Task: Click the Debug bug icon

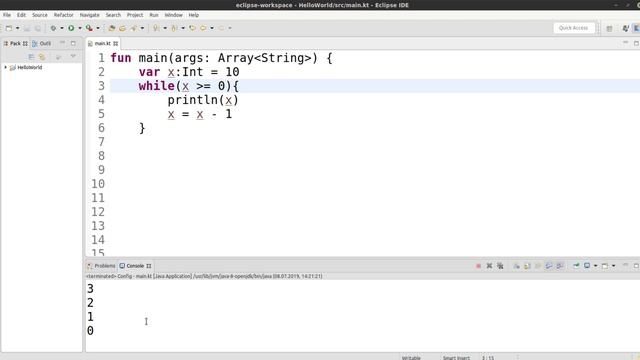Action: tap(53, 28)
